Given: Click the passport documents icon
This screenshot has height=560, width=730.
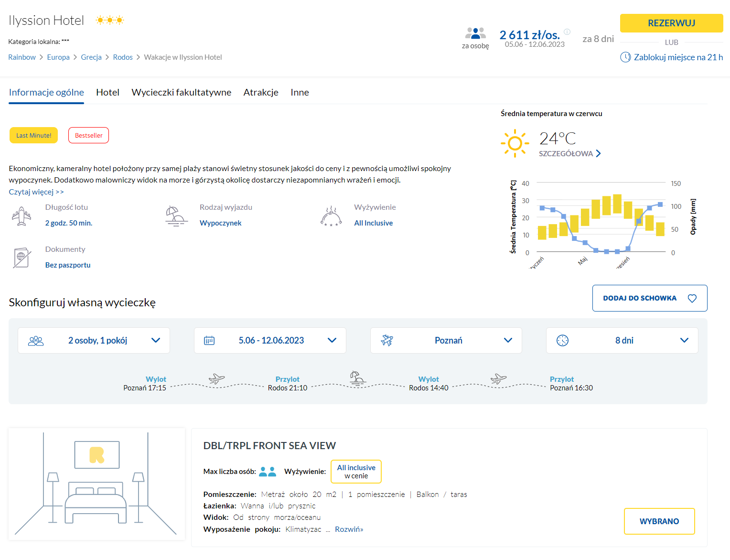Looking at the screenshot, I should point(21,258).
